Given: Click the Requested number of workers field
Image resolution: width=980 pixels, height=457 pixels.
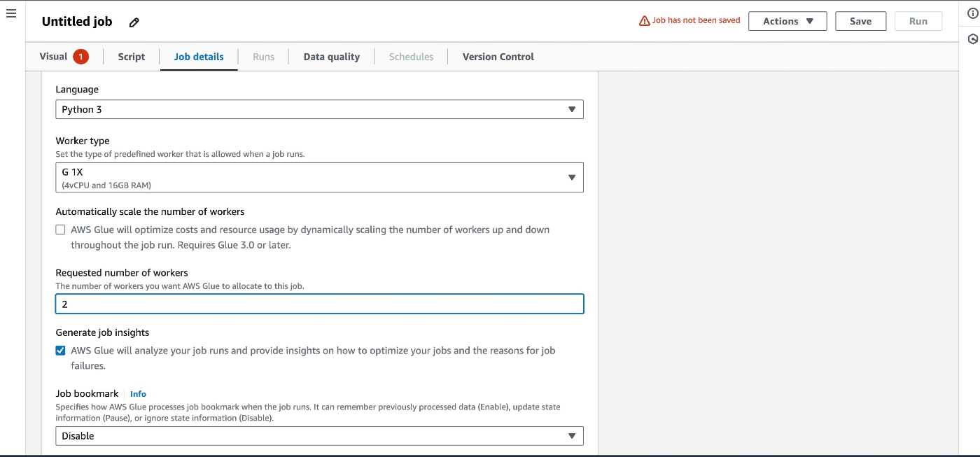Looking at the screenshot, I should [x=319, y=304].
